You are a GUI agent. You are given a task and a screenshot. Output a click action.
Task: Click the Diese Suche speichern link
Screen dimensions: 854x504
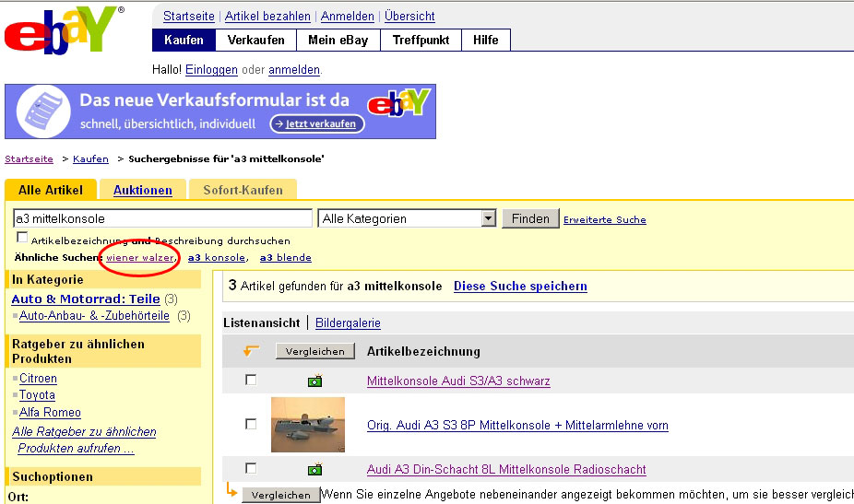[520, 287]
